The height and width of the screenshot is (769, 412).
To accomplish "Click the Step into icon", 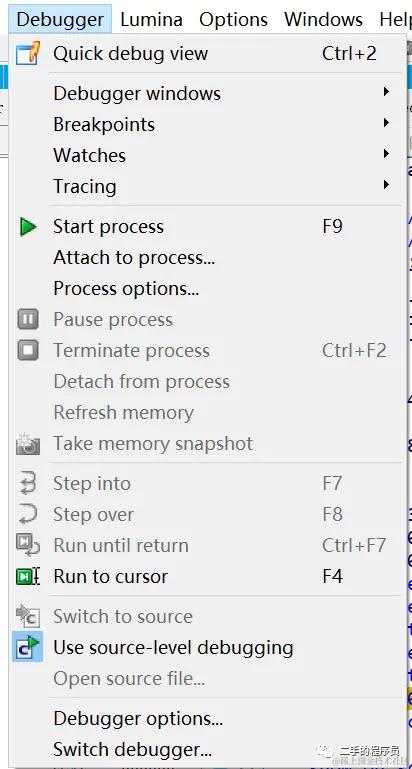I will pyautogui.click(x=28, y=484).
